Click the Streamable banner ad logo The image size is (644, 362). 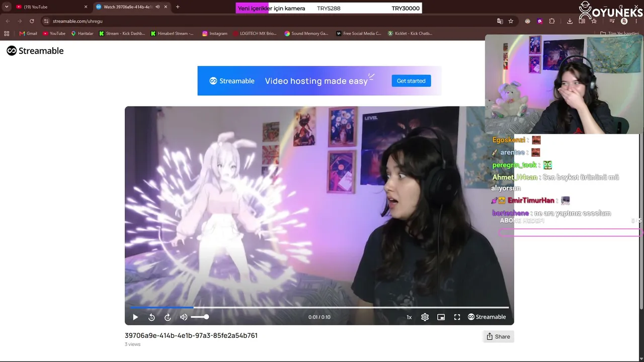pos(232,81)
